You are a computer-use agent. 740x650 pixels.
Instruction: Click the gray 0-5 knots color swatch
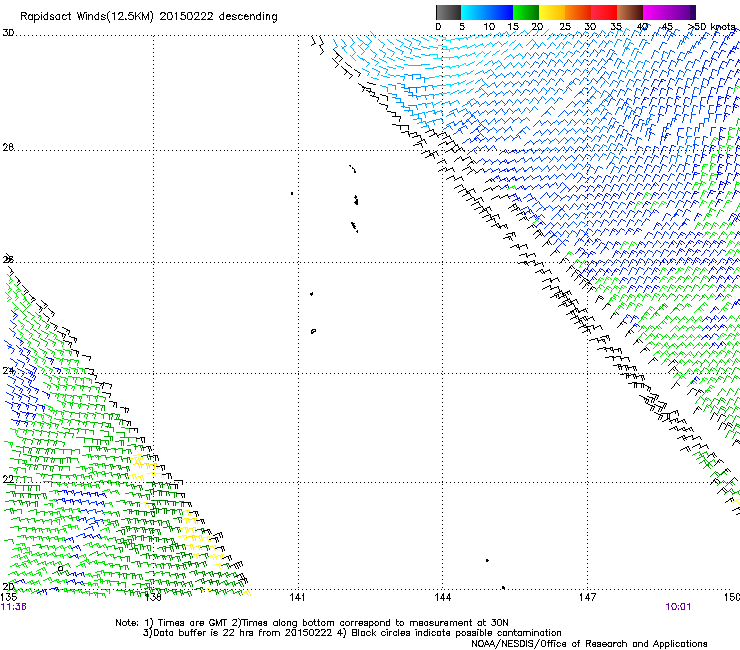coord(448,12)
